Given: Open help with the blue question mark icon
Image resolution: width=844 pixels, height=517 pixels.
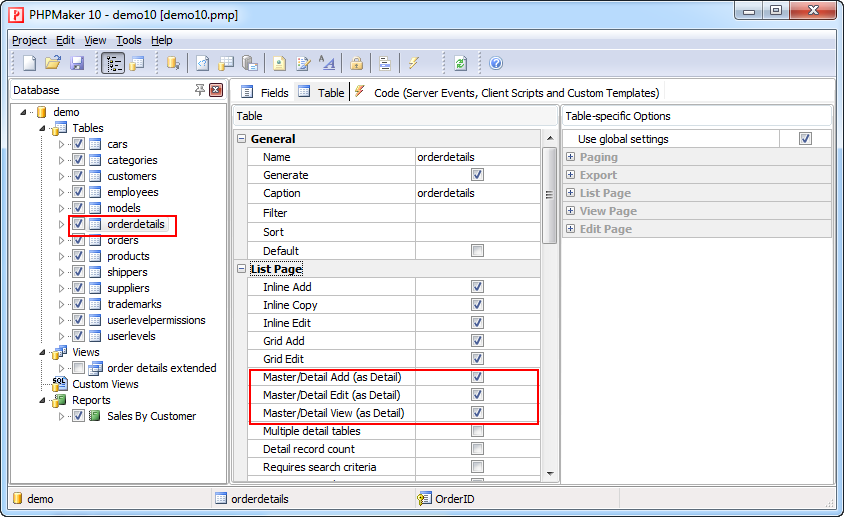Looking at the screenshot, I should (x=496, y=64).
